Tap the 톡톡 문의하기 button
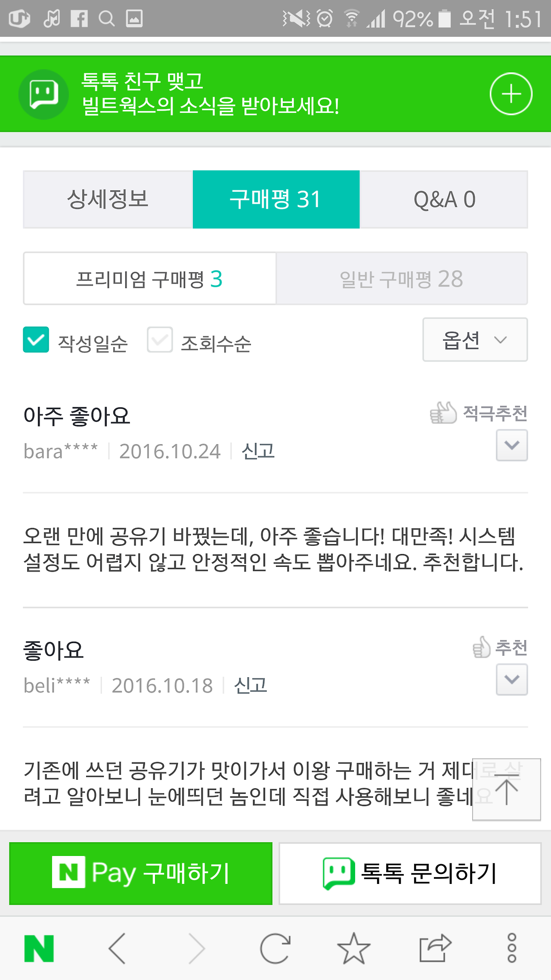Screen dimensions: 551x980 tap(410, 874)
